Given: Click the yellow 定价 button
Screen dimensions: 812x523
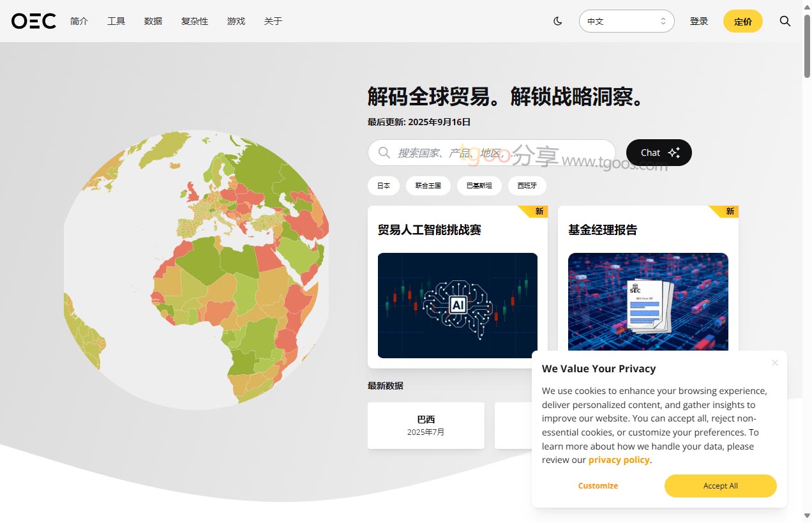Looking at the screenshot, I should tap(742, 21).
